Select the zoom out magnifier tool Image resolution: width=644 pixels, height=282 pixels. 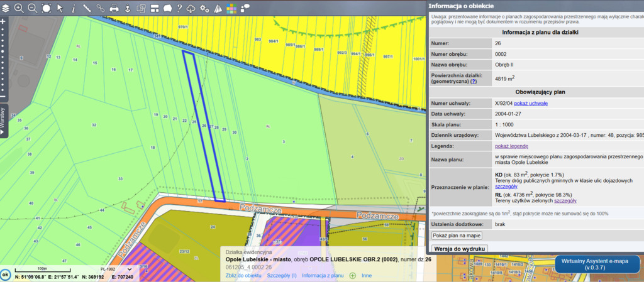point(32,8)
